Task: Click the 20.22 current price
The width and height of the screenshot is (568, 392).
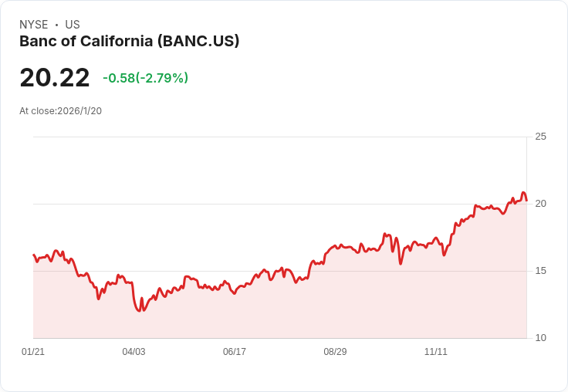Action: (55, 77)
